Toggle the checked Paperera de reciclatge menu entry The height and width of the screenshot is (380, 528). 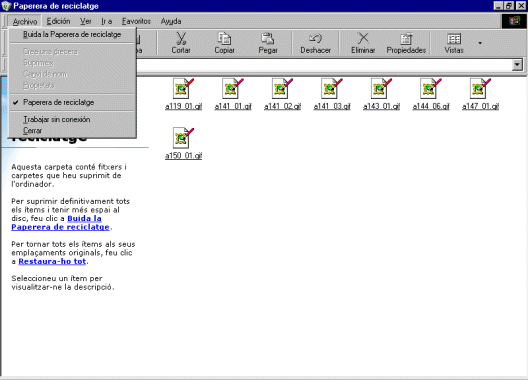point(72,102)
